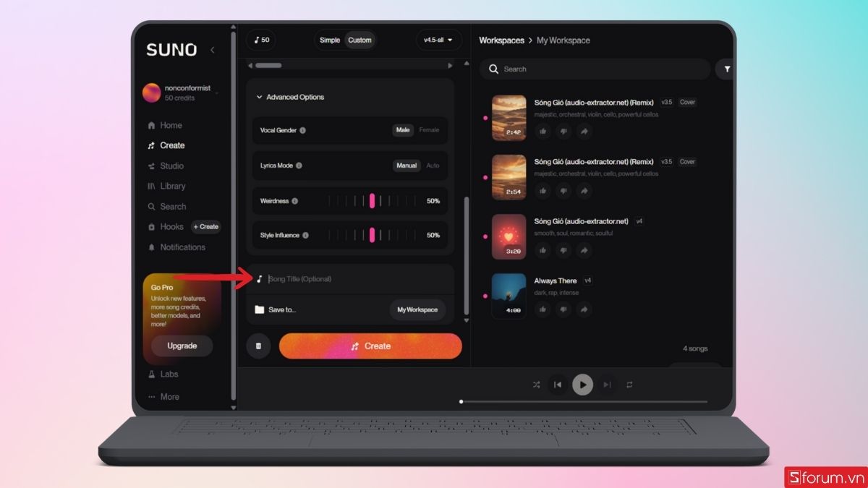Focus the Song Title input field
Screen dimensions: 868x488
[352, 279]
